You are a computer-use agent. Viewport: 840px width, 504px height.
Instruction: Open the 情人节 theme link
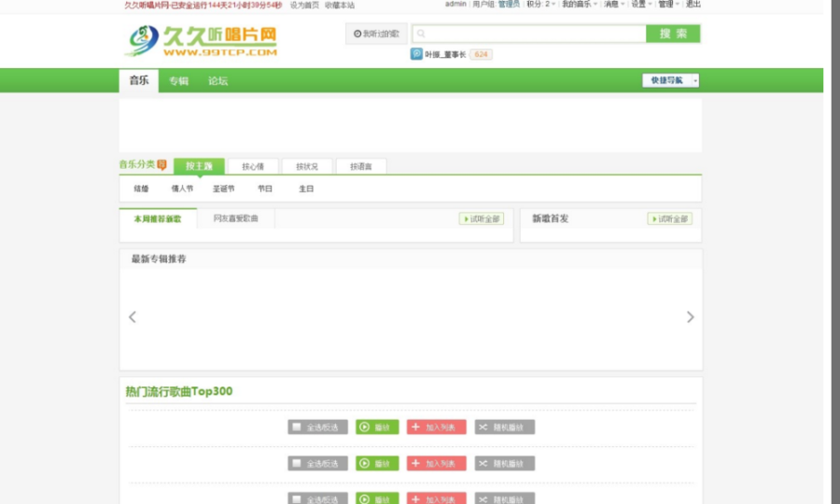point(182,189)
